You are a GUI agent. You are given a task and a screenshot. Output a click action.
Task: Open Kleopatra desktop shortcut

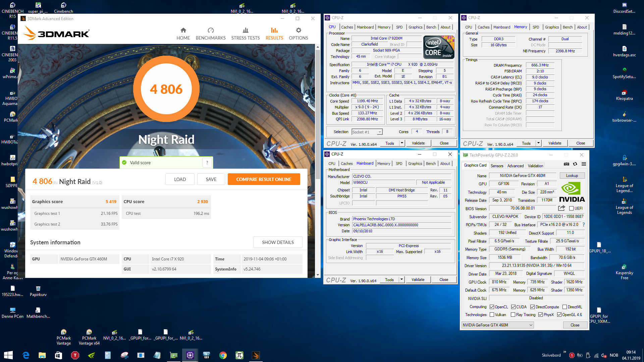[624, 95]
